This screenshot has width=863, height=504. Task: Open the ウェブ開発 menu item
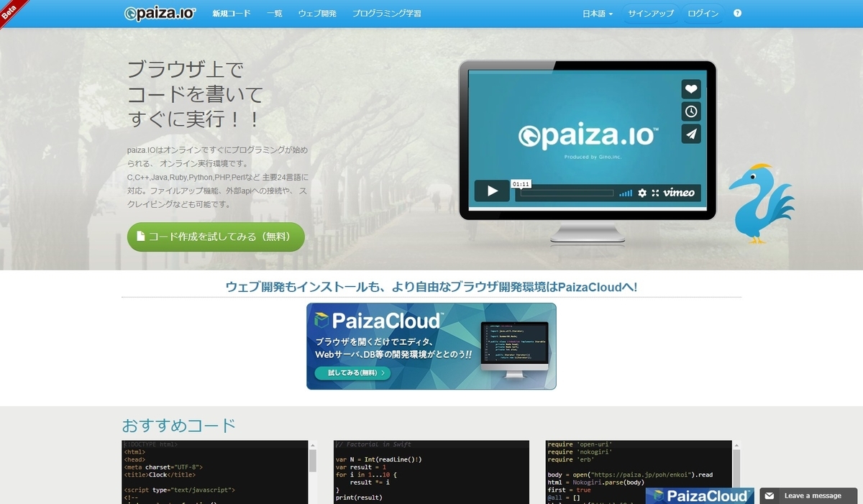click(317, 14)
